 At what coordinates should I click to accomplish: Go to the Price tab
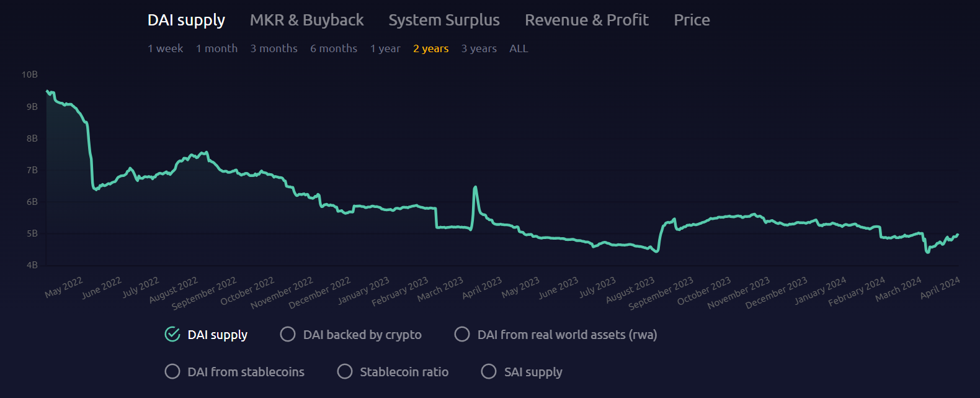(x=692, y=20)
